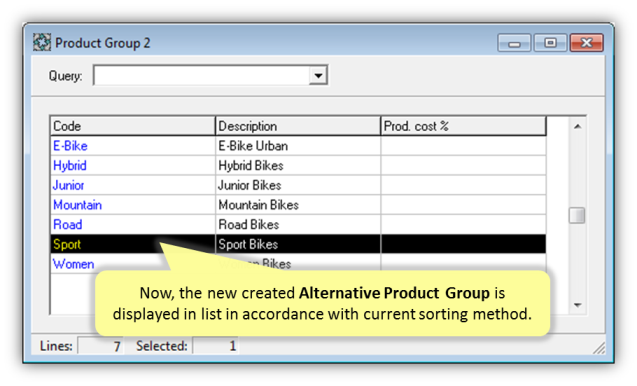This screenshot has height=386, width=637.
Task: Close the Product Group 2 window
Action: coord(586,43)
